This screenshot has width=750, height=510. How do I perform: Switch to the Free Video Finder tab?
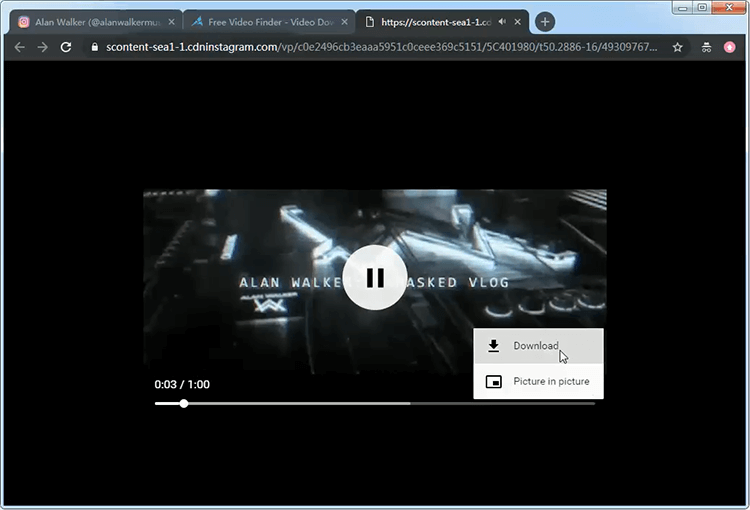click(x=269, y=22)
